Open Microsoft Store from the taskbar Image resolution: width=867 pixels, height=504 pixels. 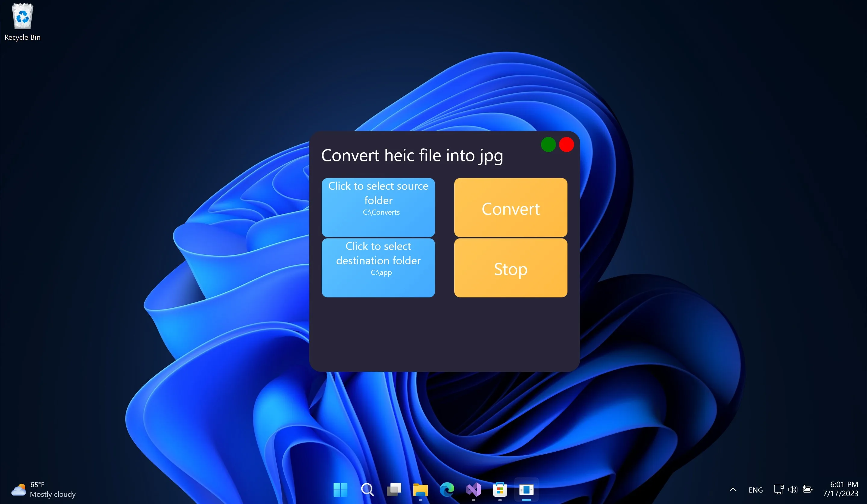pos(500,490)
